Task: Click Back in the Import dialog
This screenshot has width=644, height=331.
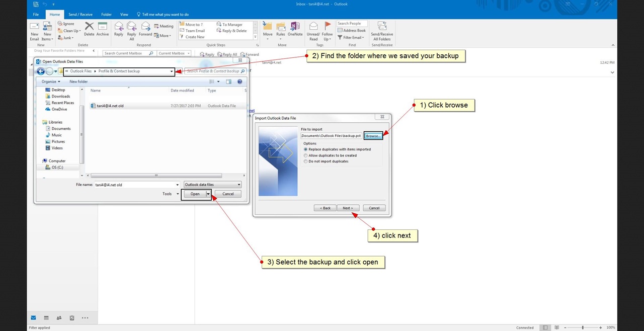Action: (x=325, y=208)
